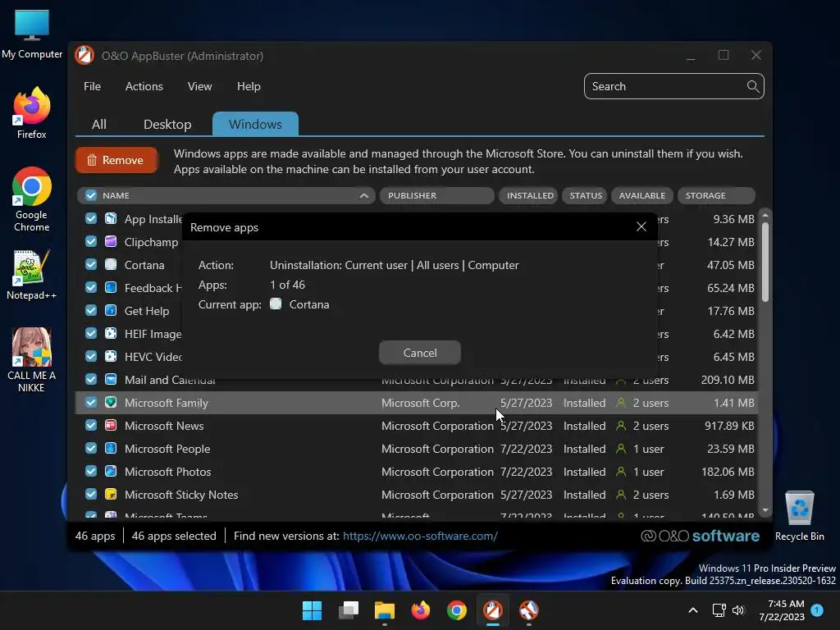Cancel the Remove apps operation

420,353
